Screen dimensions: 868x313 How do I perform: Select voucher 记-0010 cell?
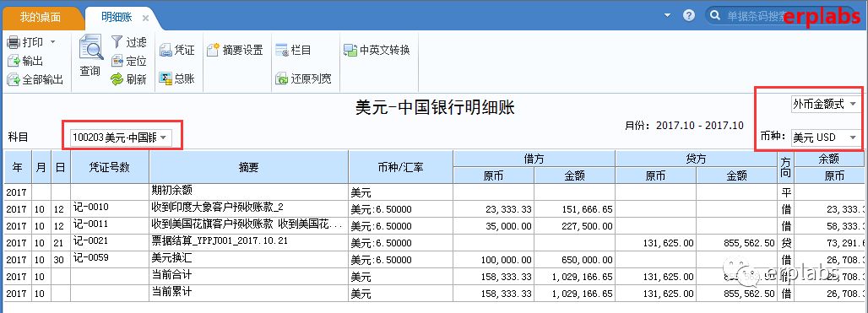[110, 208]
